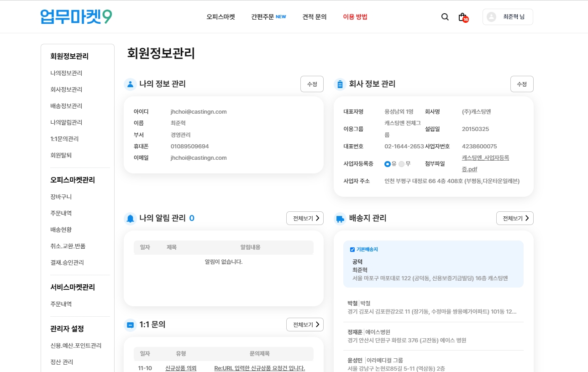Expand 전체보기 for 1:1 문의
This screenshot has width=588, height=372.
pyautogui.click(x=304, y=325)
